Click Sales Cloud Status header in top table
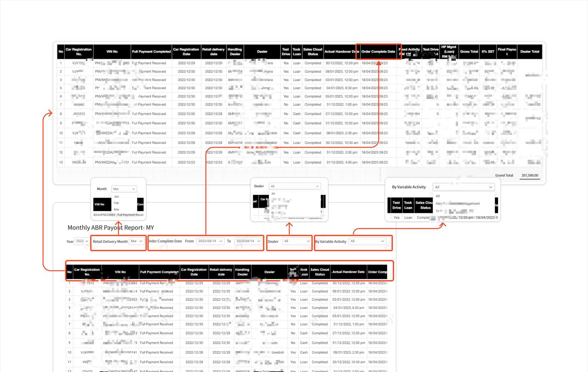Viewport: 588px width, 372px height. [313, 52]
